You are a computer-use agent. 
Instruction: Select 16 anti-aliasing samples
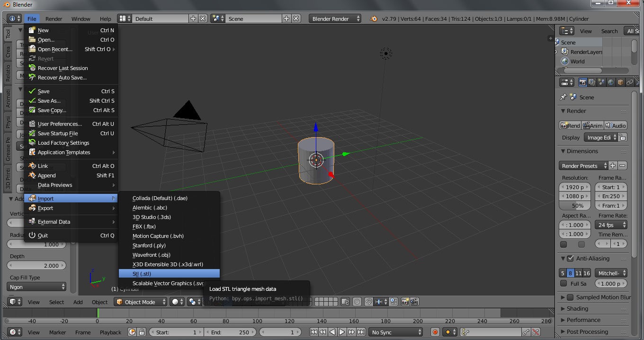click(x=587, y=273)
